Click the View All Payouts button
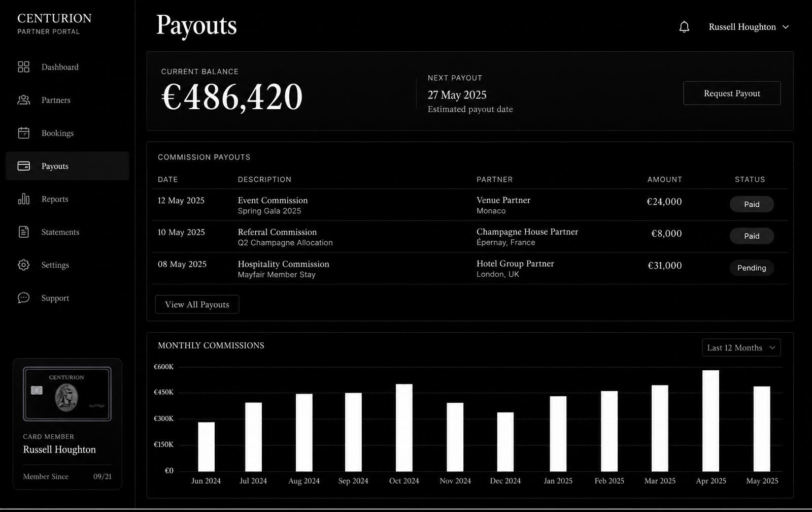812x512 pixels. click(x=197, y=304)
